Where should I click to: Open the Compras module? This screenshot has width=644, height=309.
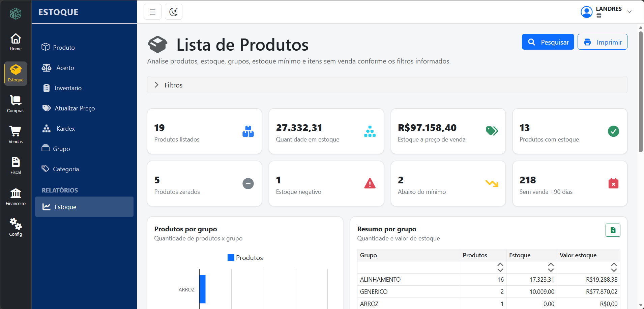[16, 104]
